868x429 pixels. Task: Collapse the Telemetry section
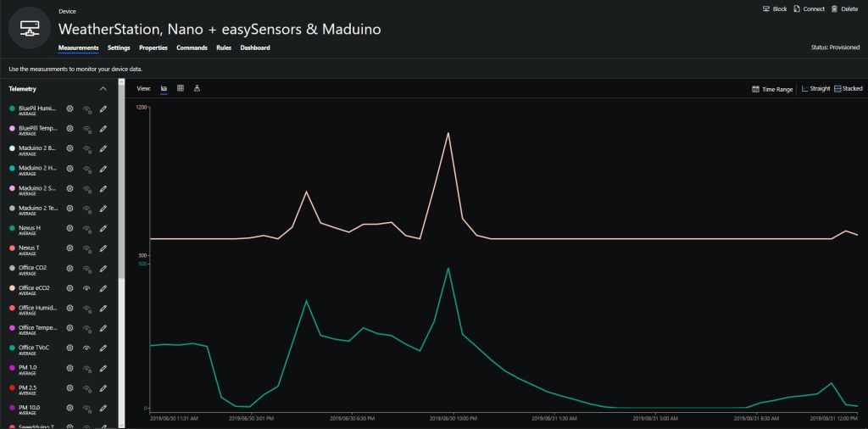tap(103, 88)
